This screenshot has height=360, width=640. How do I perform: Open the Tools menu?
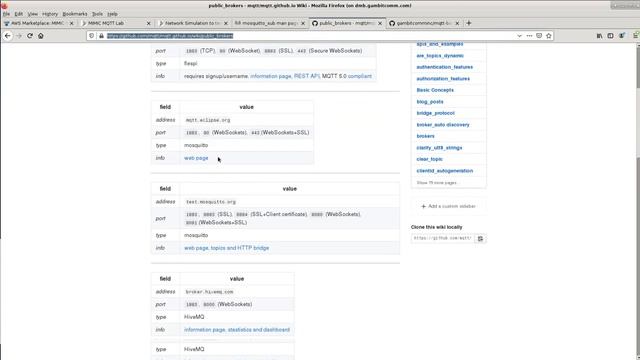98,14
